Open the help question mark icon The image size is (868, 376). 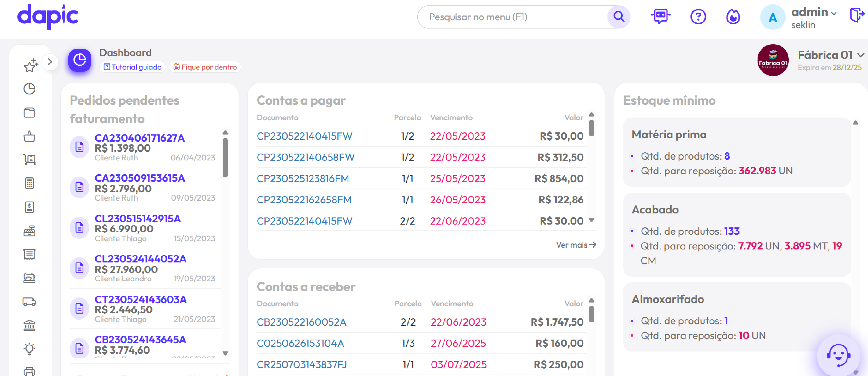(698, 17)
